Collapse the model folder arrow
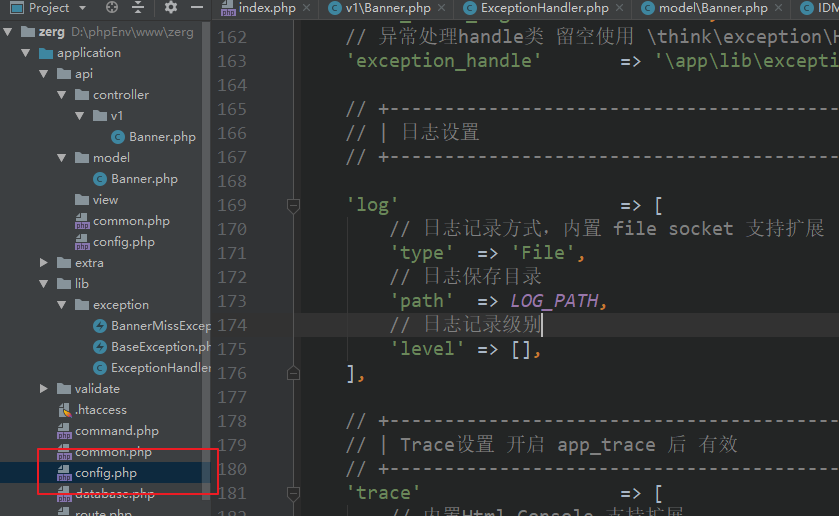This screenshot has width=839, height=516. tap(62, 158)
